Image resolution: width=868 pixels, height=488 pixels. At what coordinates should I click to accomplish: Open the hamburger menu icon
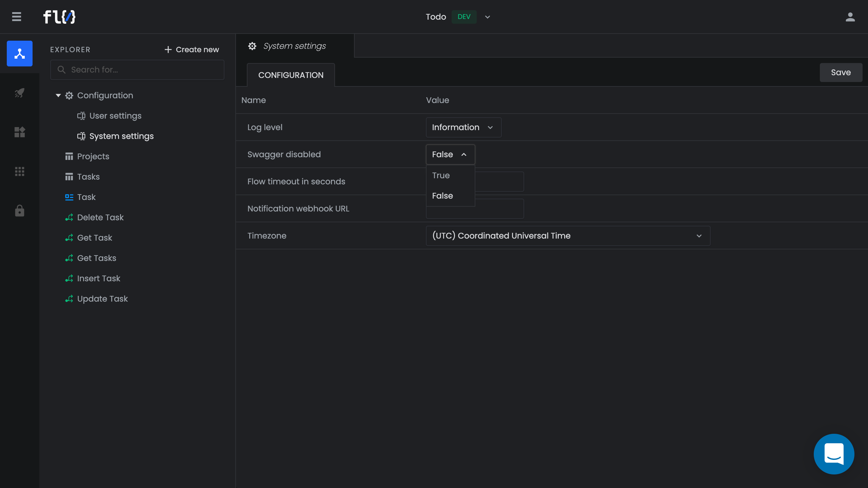[x=16, y=17]
